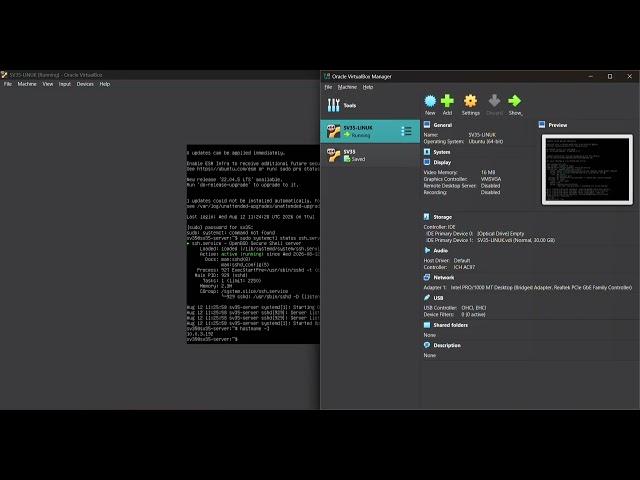Click the Audio section icon
This screenshot has height=480, width=640.
point(427,250)
